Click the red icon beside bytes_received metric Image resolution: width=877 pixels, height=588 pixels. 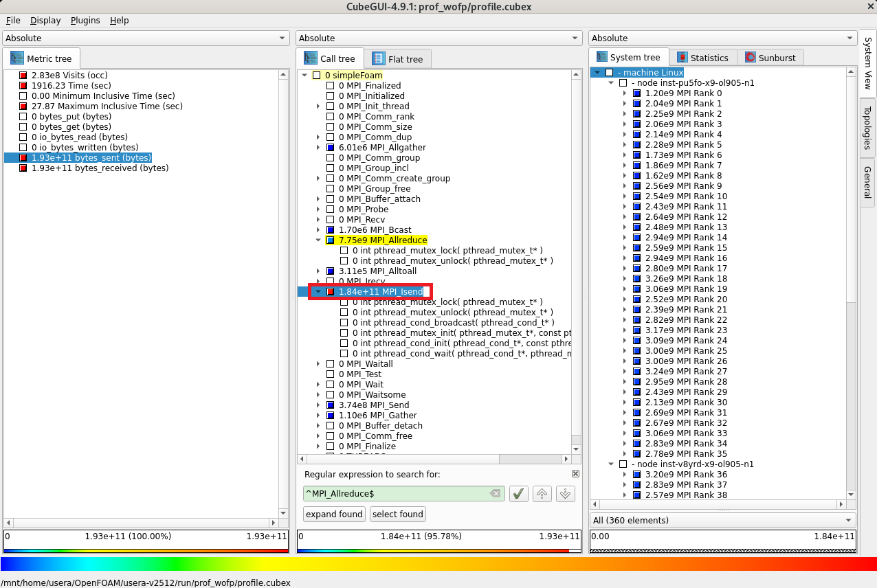coord(23,168)
